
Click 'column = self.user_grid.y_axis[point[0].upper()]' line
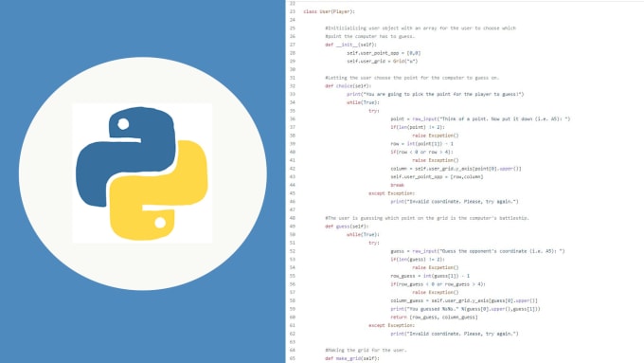coord(456,168)
